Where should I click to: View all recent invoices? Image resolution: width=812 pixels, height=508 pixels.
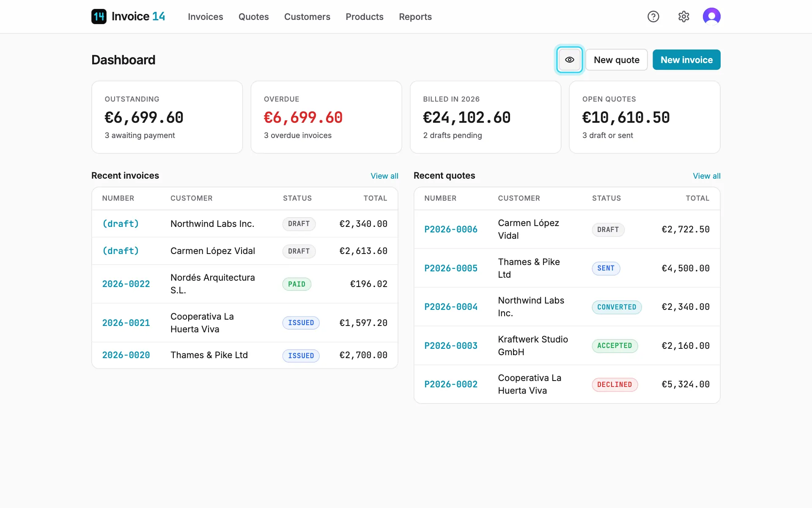click(384, 176)
